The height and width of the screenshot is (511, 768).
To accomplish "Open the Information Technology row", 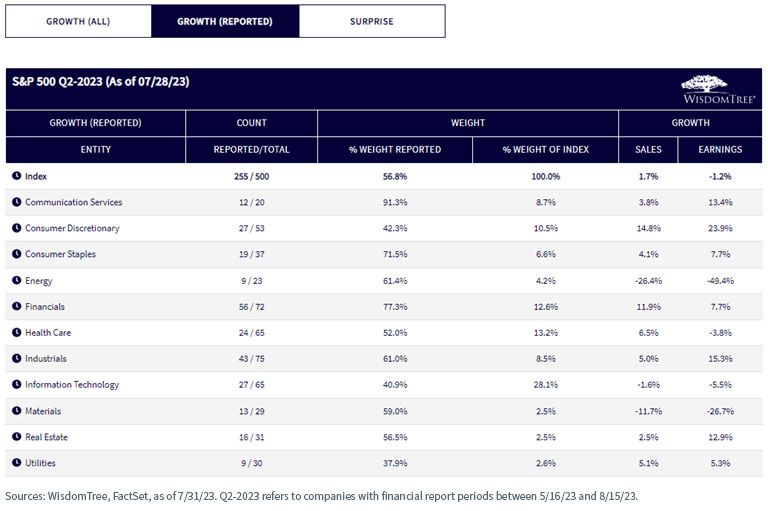I will coord(384,385).
